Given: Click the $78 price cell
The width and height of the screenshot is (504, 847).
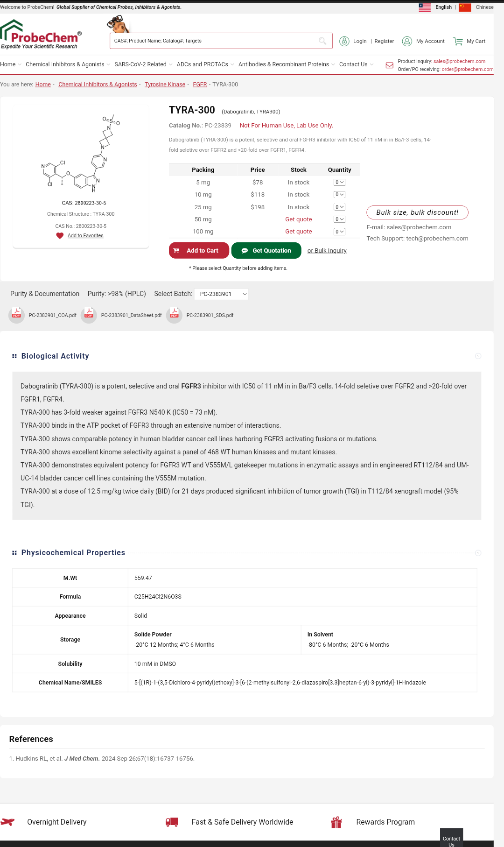Looking at the screenshot, I should pyautogui.click(x=258, y=183).
